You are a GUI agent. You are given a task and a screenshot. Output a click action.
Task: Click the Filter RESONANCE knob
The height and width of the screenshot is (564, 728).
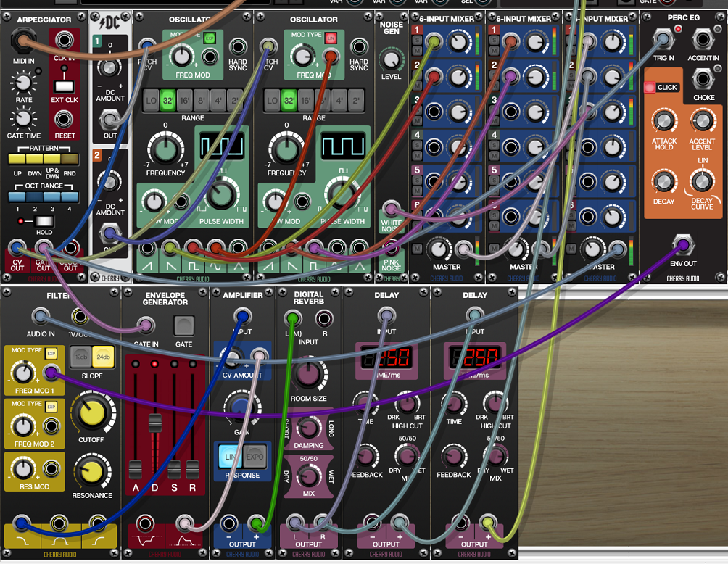pyautogui.click(x=92, y=473)
